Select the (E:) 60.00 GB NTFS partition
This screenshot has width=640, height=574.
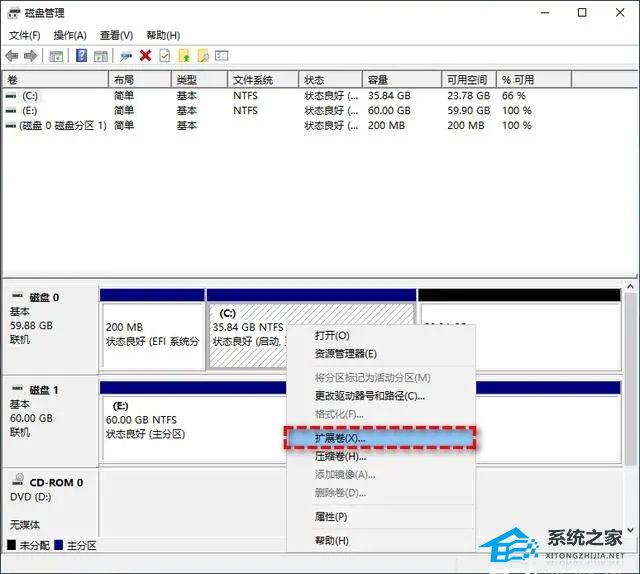pyautogui.click(x=193, y=422)
